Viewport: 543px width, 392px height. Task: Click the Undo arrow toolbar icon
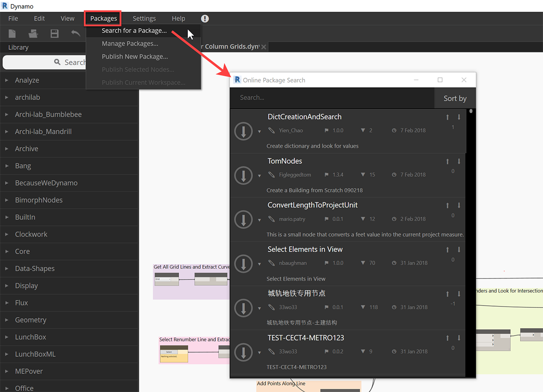(76, 33)
